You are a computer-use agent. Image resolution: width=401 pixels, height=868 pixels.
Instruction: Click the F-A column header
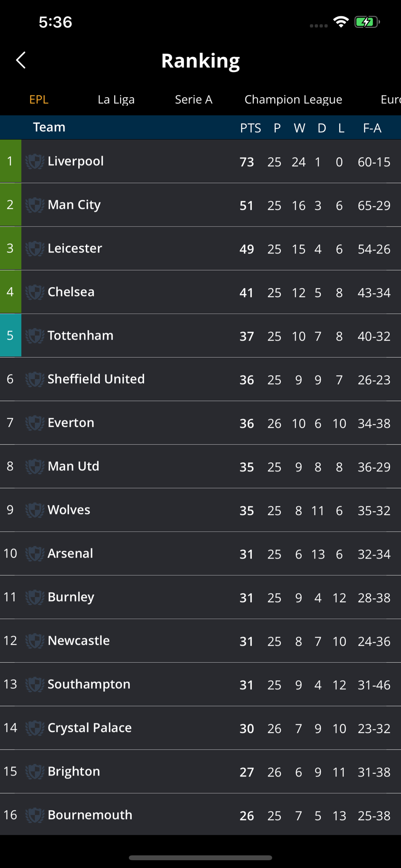pyautogui.click(x=372, y=128)
